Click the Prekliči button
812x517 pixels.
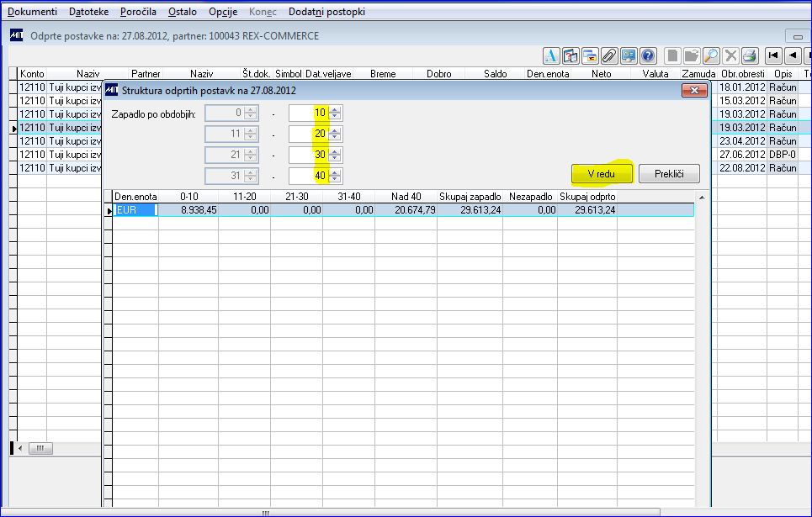pyautogui.click(x=669, y=174)
